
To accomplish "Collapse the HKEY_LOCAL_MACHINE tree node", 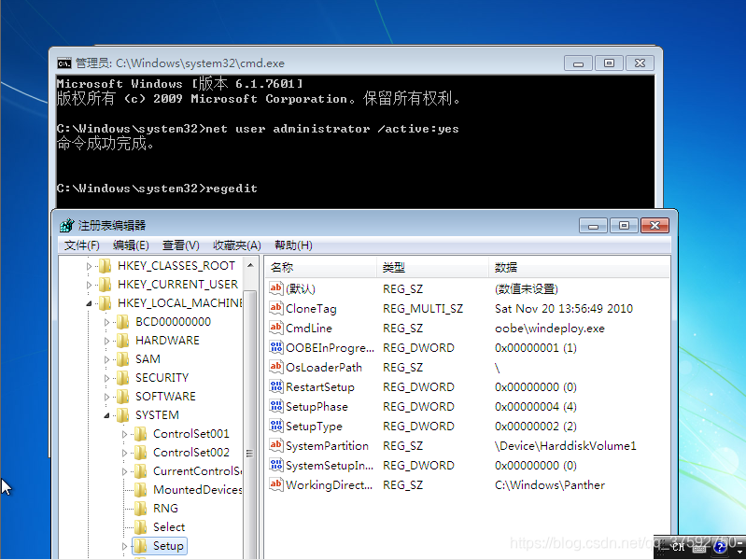I will [x=89, y=303].
